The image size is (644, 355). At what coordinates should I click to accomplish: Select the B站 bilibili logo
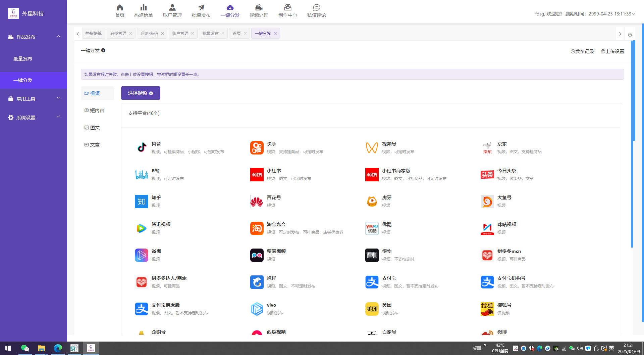coord(142,175)
